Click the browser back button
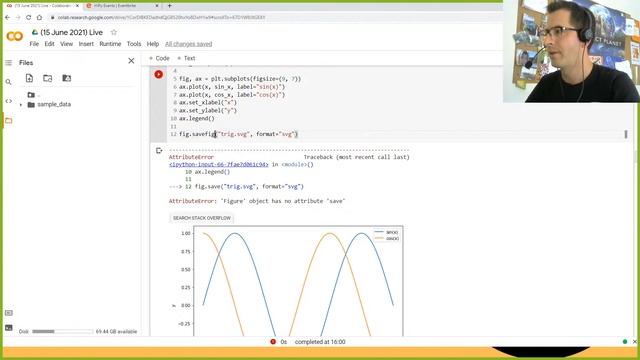640x360 pixels. pyautogui.click(x=7, y=18)
